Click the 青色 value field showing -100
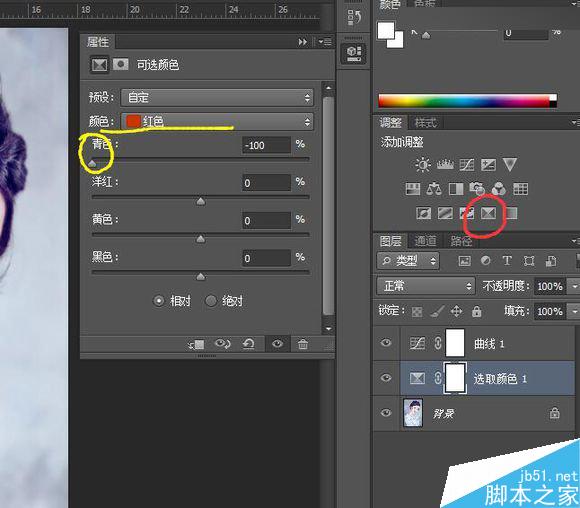Viewport: 580px width, 508px height. (x=266, y=145)
